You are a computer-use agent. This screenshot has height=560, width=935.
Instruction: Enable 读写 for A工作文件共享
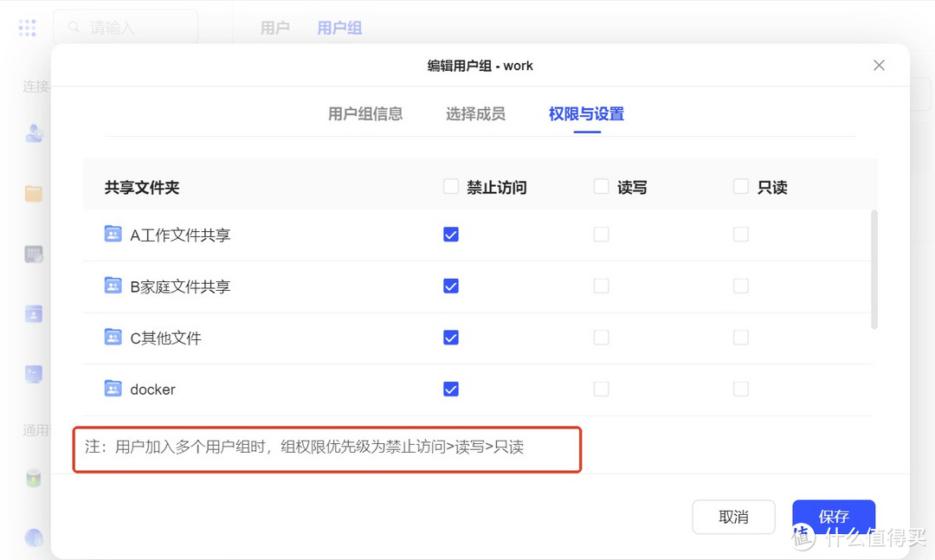[602, 234]
